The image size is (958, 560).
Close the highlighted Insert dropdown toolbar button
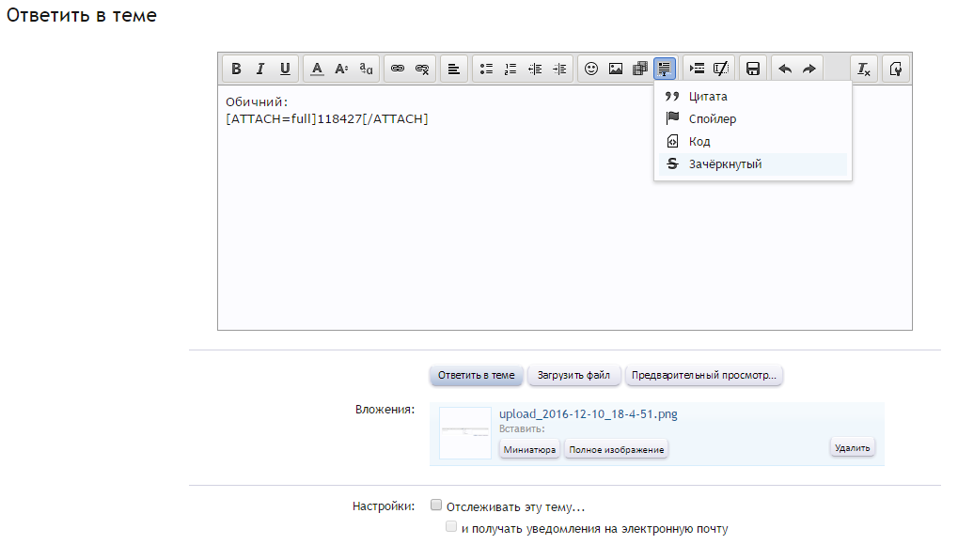(665, 69)
